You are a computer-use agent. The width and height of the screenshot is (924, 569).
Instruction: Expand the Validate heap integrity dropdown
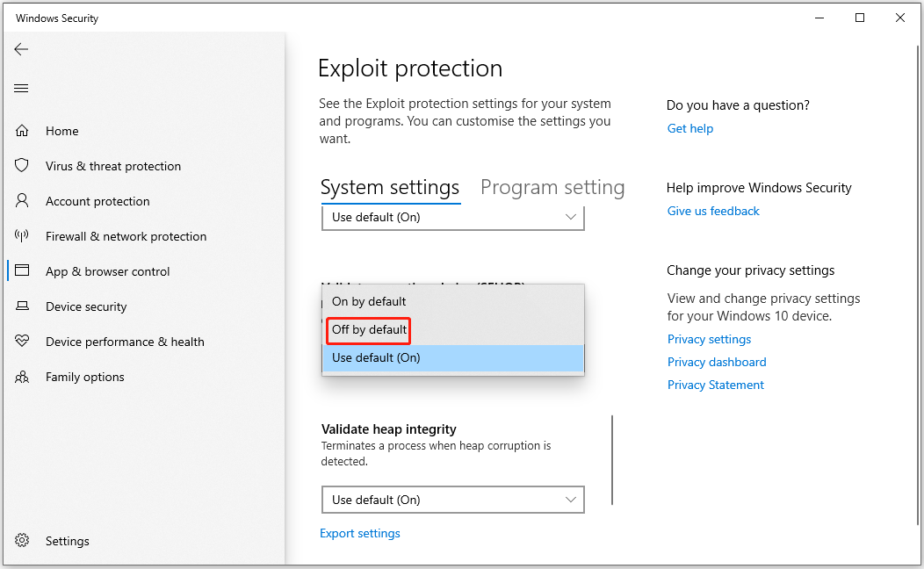(452, 500)
